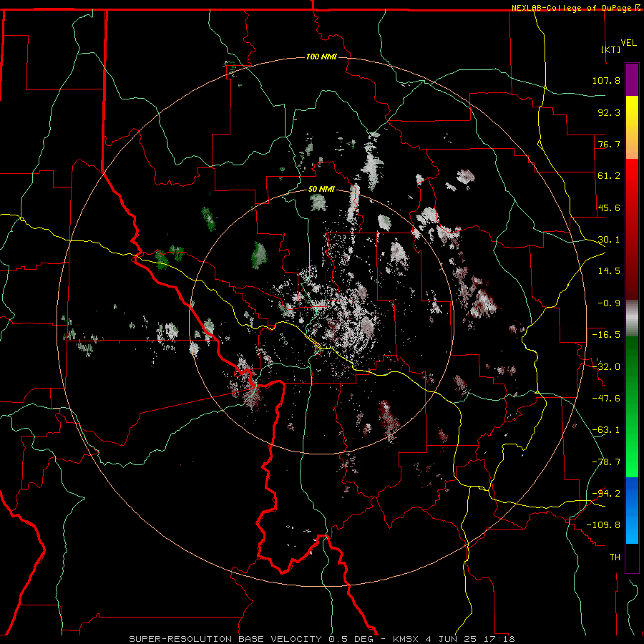Click the light blue segment of the color bar
644x644 pixels.
click(x=632, y=510)
